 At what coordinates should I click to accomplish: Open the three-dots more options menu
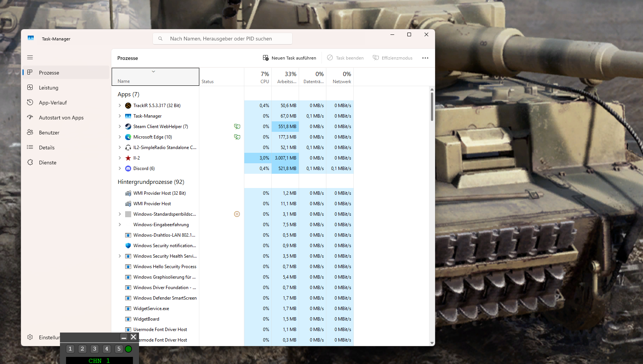tap(425, 58)
